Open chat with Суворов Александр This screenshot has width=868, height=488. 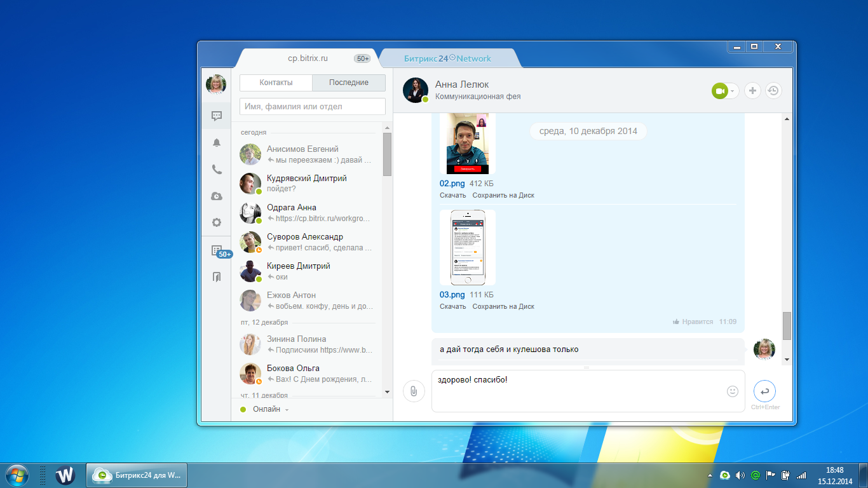pos(308,242)
